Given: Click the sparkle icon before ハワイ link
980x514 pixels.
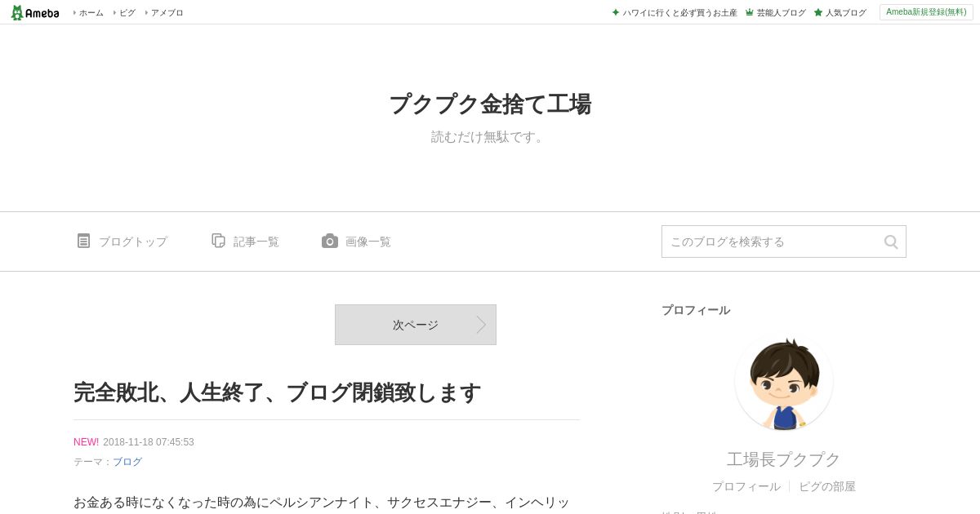Looking at the screenshot, I should tap(616, 12).
